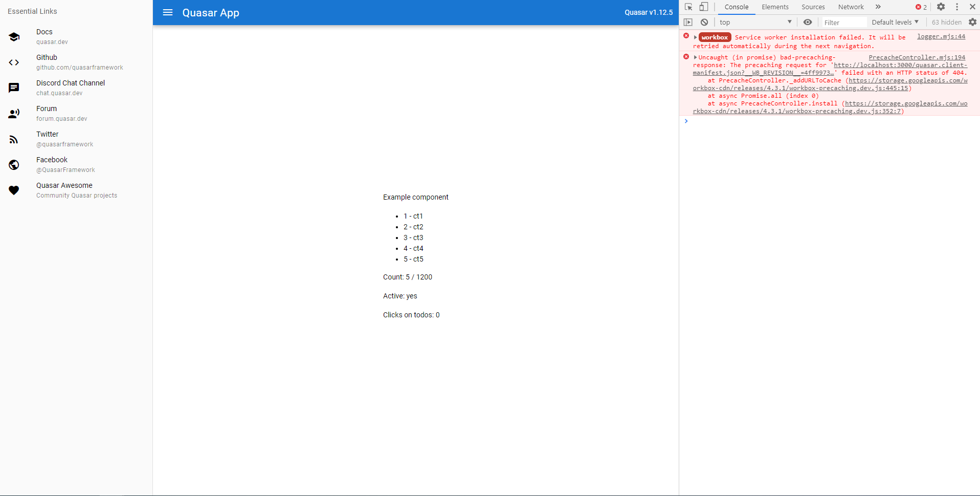The width and height of the screenshot is (980, 496).
Task: Show the console sidebar
Action: coord(688,22)
